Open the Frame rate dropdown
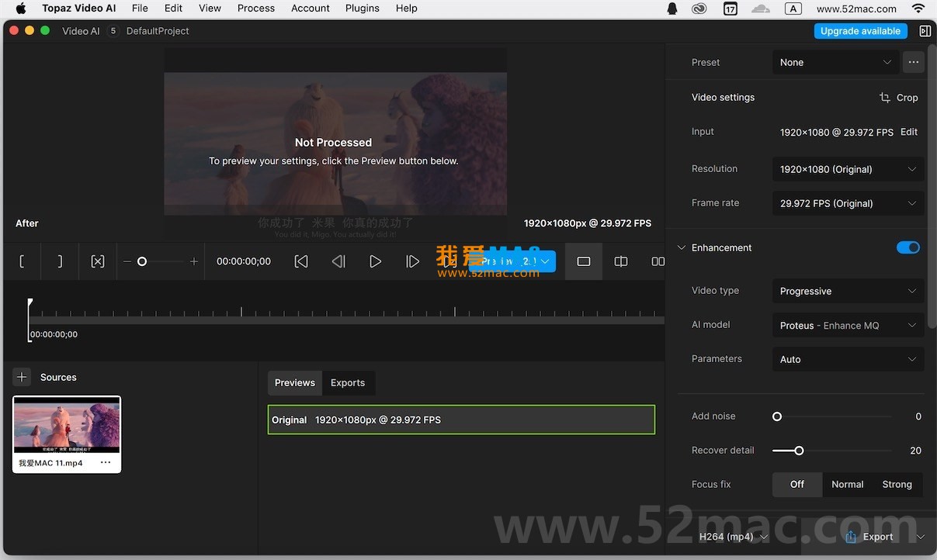Screen dimensions: 937x560 (849, 203)
